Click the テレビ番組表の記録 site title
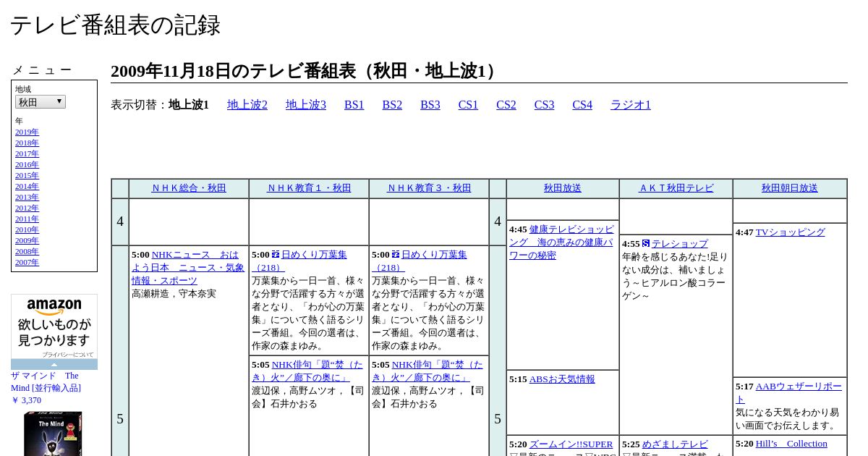This screenshot has height=456, width=868. 115,25
